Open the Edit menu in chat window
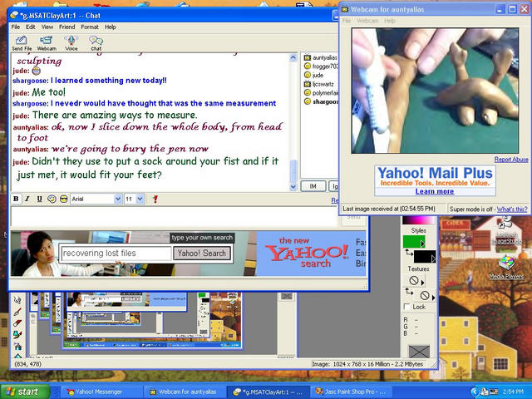This screenshot has height=399, width=532. (31, 27)
